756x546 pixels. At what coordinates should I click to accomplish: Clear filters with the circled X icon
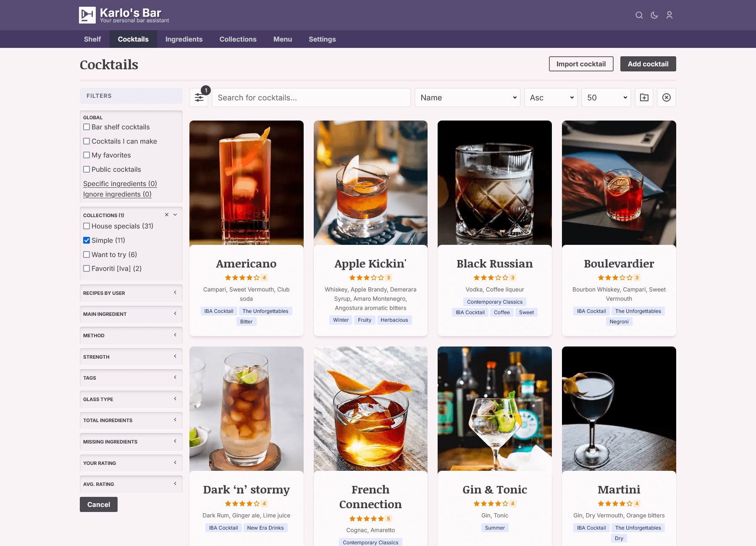(666, 97)
